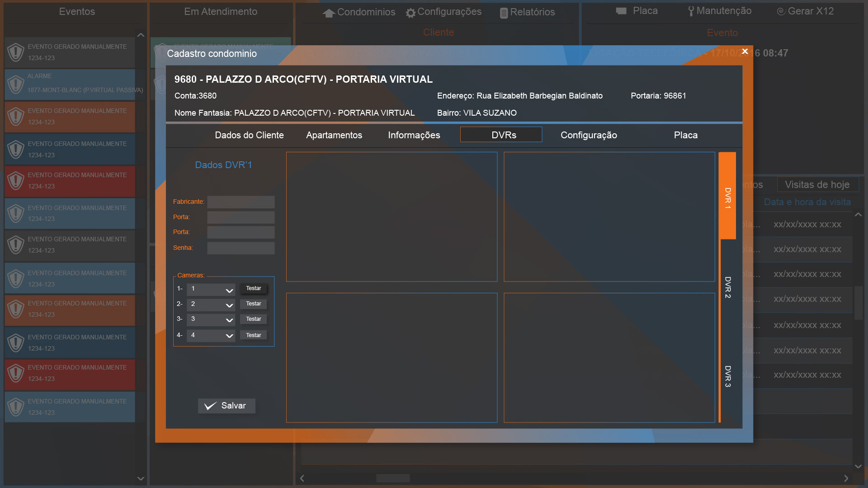Click the checkmark icon on Salvar

(210, 406)
